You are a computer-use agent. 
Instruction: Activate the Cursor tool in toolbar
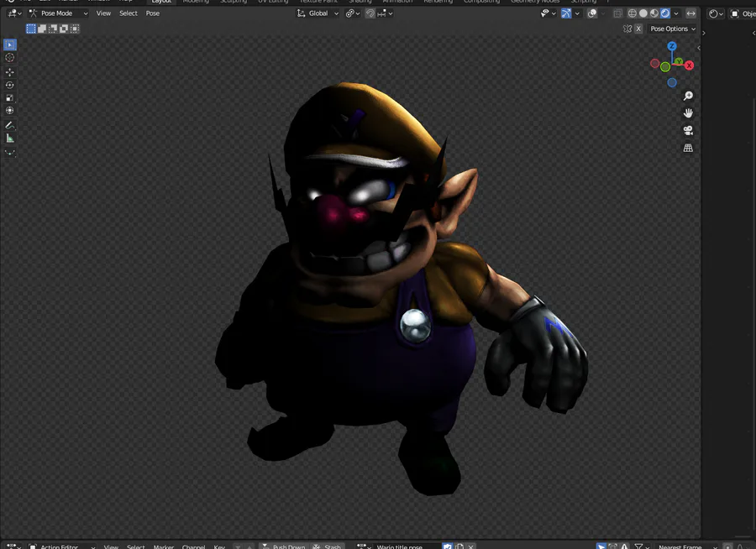pos(9,57)
